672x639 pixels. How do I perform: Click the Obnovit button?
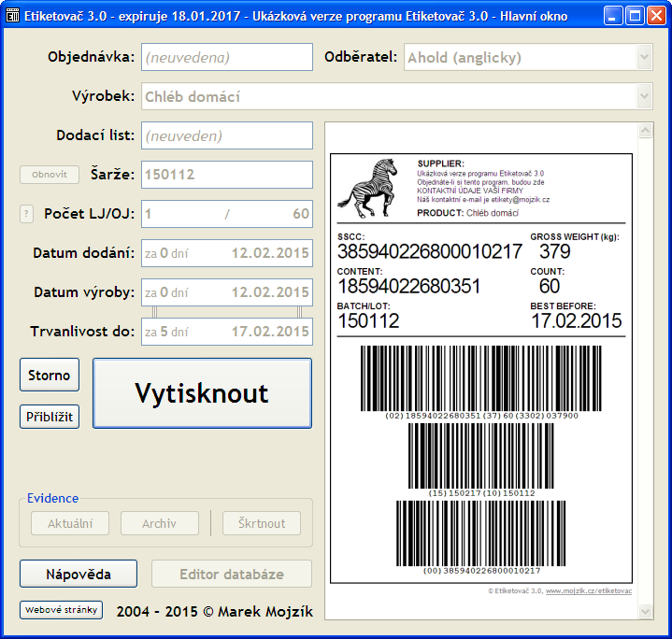[x=50, y=175]
